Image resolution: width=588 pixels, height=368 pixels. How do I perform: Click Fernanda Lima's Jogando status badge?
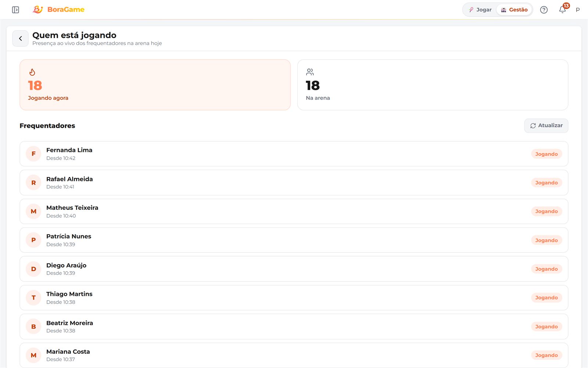tap(546, 154)
